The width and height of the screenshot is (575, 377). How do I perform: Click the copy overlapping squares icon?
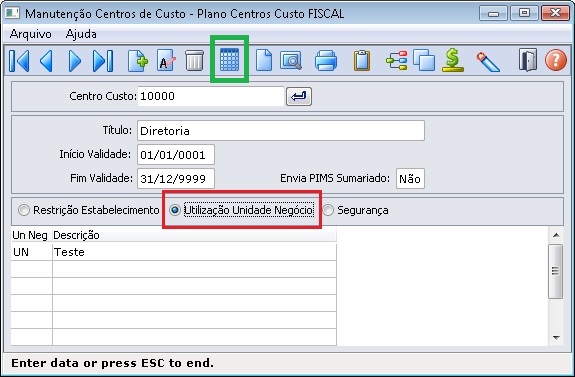(x=424, y=61)
